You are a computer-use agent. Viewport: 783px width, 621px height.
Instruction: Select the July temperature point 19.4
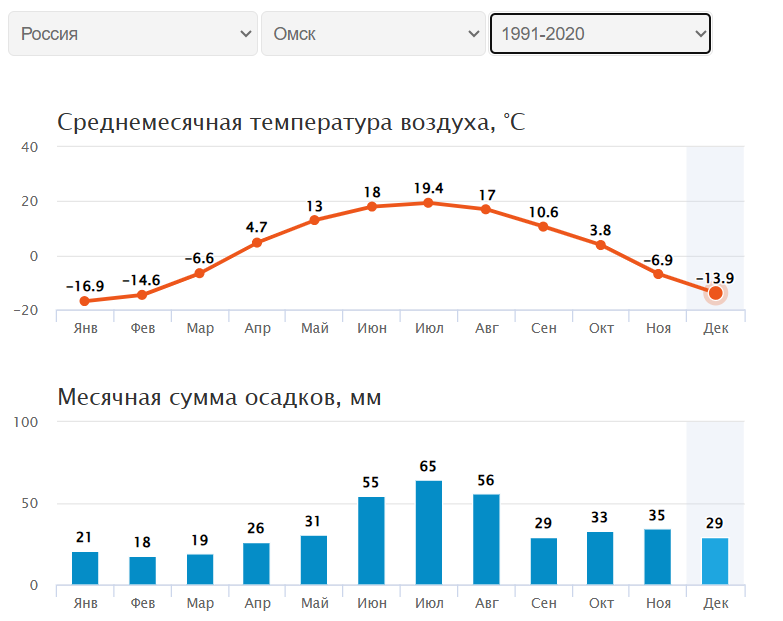pos(429,203)
